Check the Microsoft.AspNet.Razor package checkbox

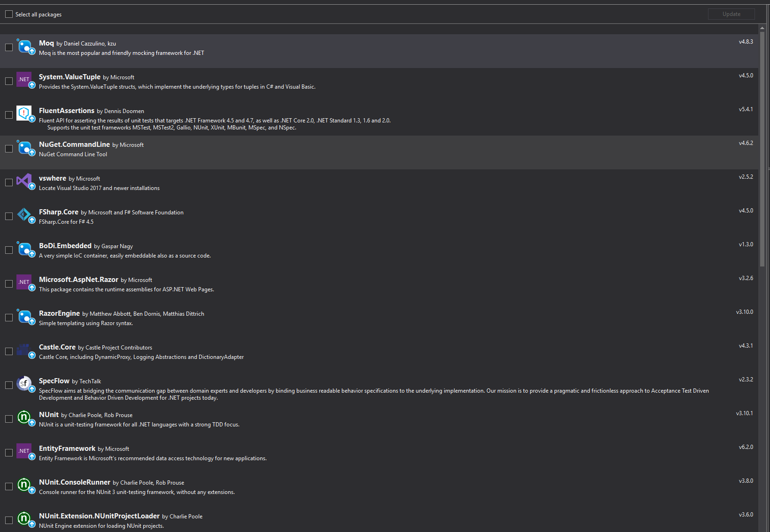coord(9,284)
